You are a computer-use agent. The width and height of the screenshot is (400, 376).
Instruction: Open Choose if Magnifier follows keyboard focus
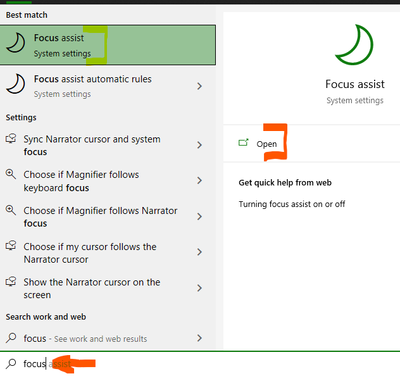click(108, 181)
